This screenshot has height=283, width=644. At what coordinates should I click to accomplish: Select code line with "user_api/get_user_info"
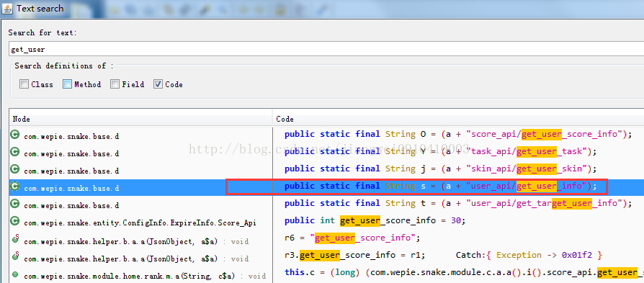click(440, 187)
